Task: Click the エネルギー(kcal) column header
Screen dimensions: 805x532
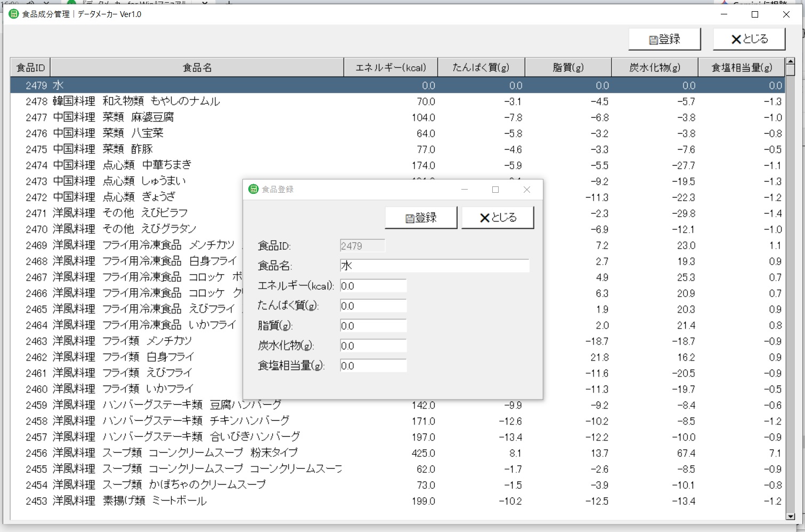Action: tap(391, 68)
